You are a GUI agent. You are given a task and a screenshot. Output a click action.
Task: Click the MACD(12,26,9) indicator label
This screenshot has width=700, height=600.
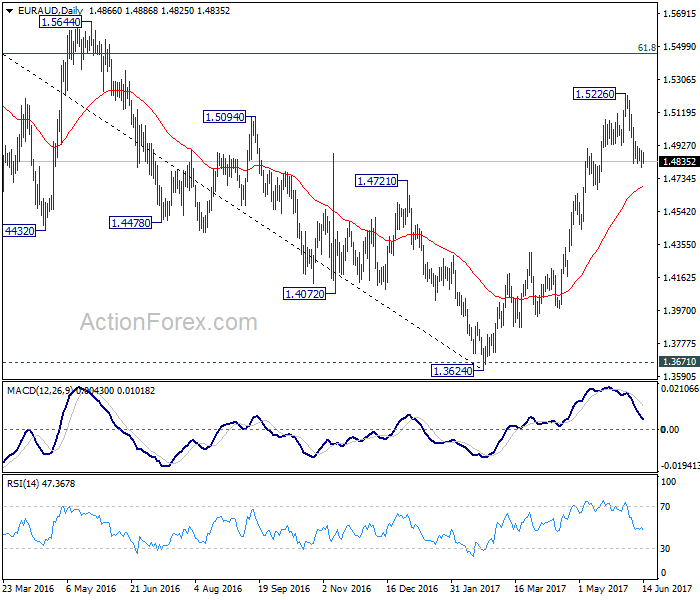click(x=39, y=391)
